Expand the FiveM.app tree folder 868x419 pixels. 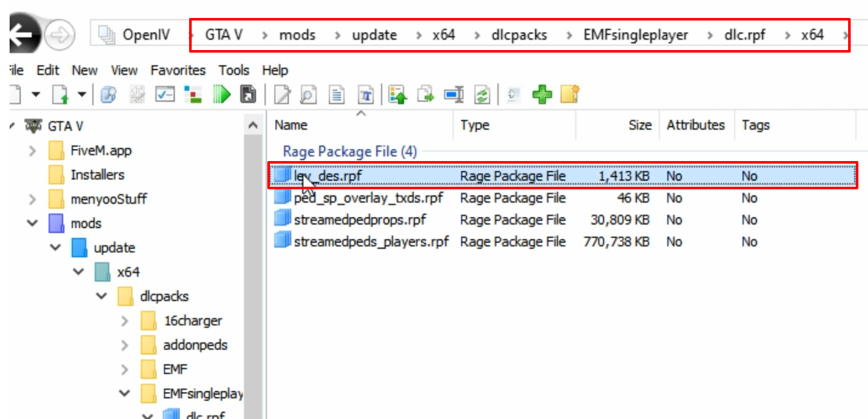[x=32, y=151]
